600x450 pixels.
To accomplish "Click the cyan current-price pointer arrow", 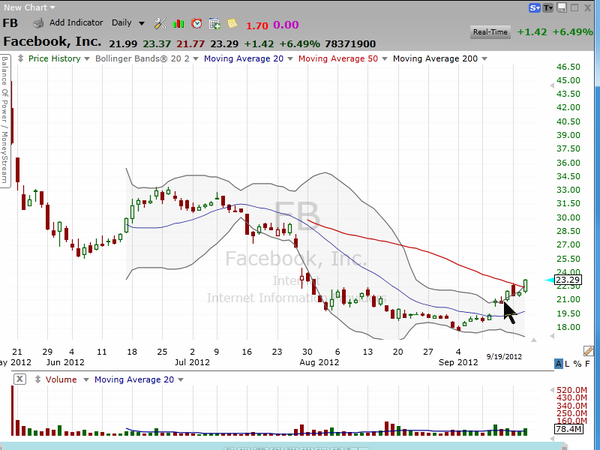I will 549,280.
